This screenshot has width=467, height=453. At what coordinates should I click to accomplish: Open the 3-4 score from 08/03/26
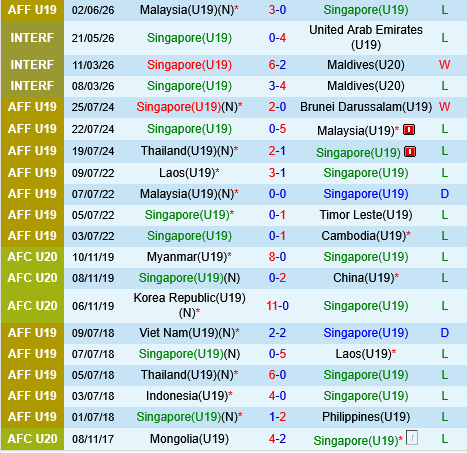pyautogui.click(x=277, y=86)
